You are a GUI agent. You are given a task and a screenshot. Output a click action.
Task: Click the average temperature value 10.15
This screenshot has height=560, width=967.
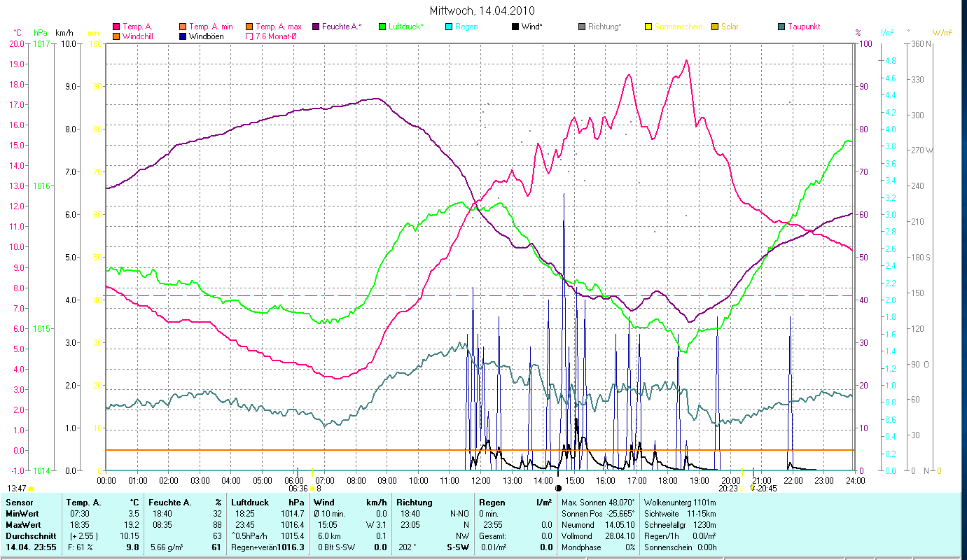130,536
